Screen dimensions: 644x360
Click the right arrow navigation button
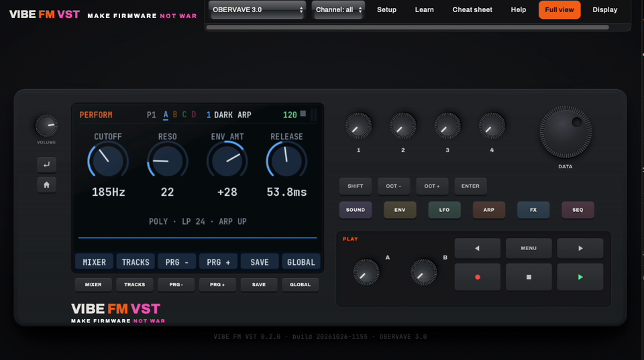580,248
